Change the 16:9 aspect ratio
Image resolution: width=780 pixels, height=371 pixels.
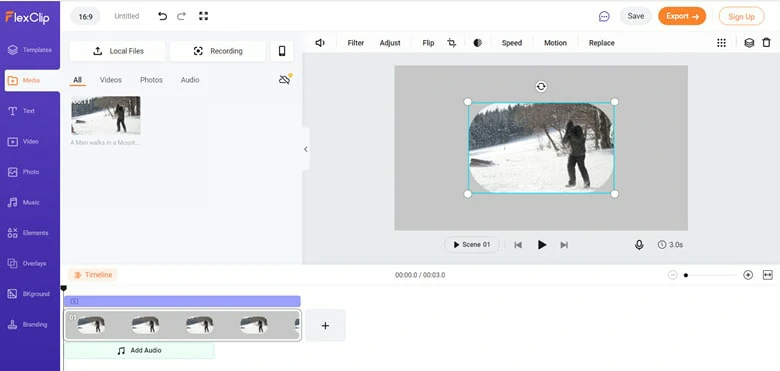coord(86,16)
